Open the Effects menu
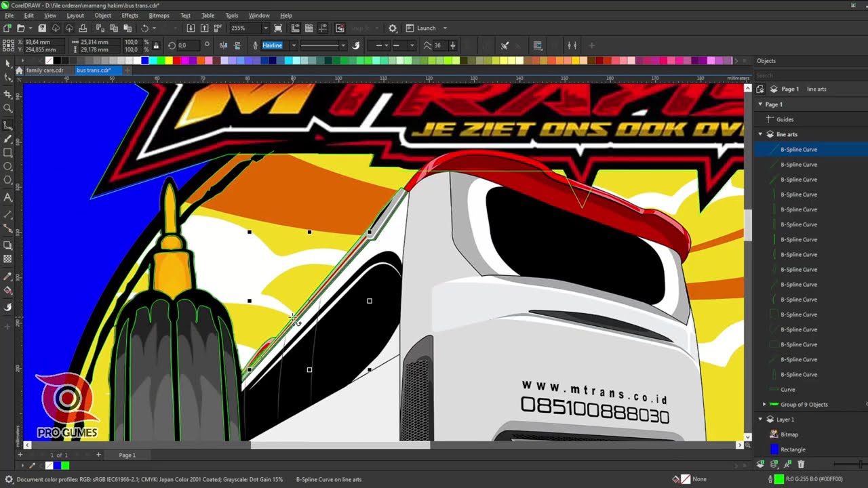 pos(130,16)
